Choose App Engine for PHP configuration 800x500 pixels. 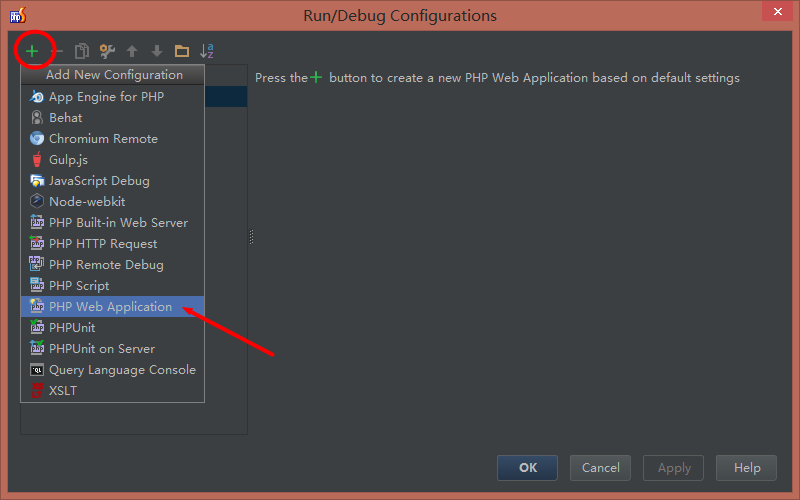(112, 96)
